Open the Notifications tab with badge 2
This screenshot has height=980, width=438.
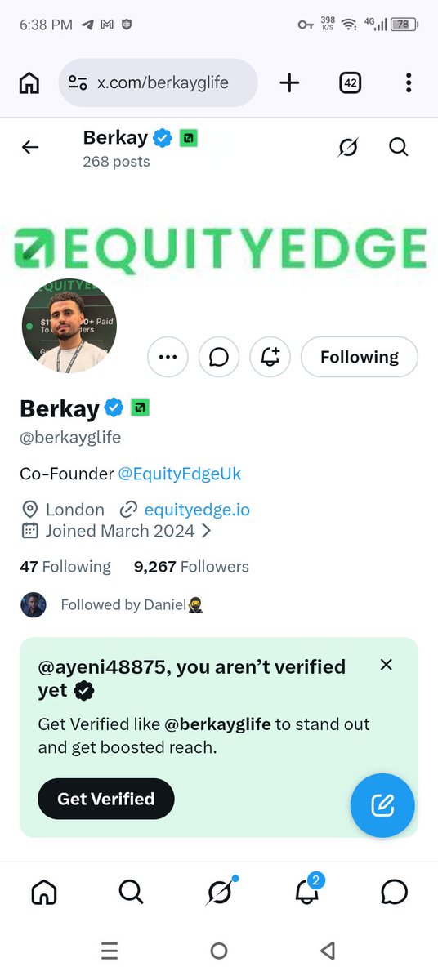click(306, 892)
